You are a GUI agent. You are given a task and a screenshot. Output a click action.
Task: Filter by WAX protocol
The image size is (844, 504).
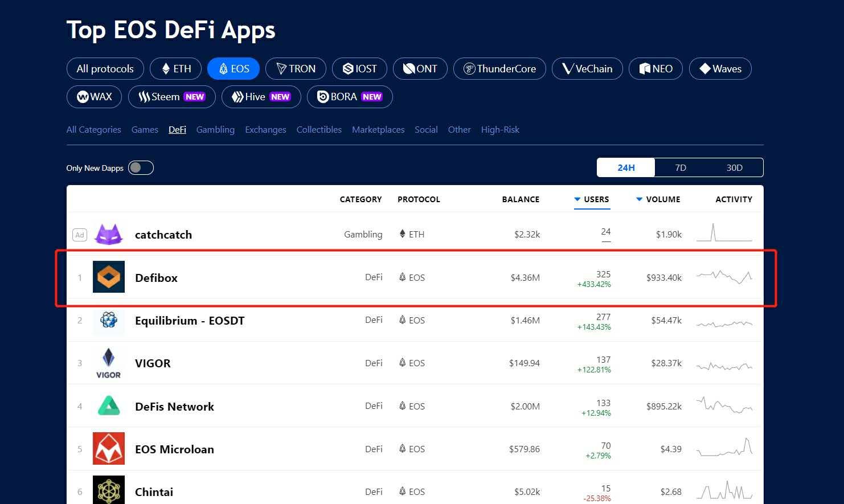[x=95, y=96]
